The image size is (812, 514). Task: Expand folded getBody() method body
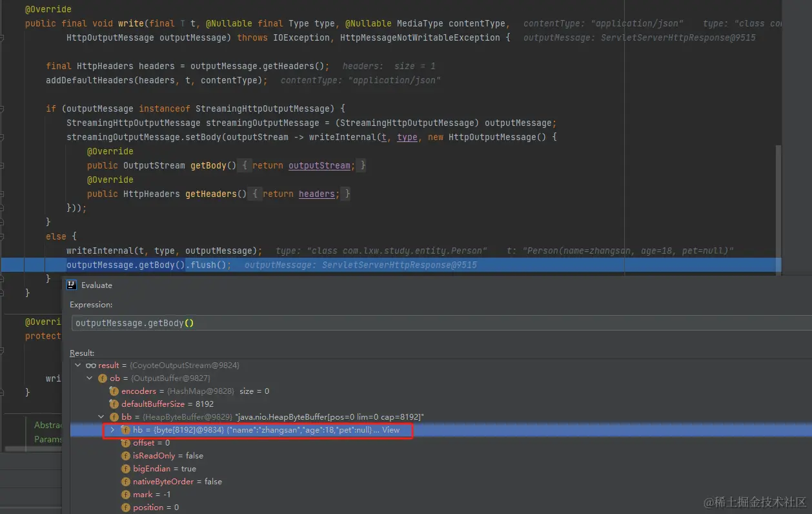click(x=245, y=165)
